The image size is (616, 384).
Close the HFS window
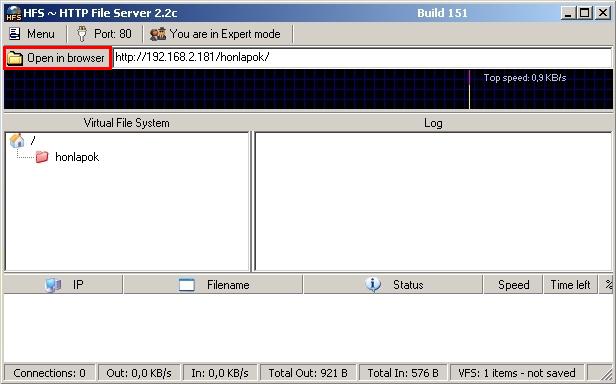(603, 13)
